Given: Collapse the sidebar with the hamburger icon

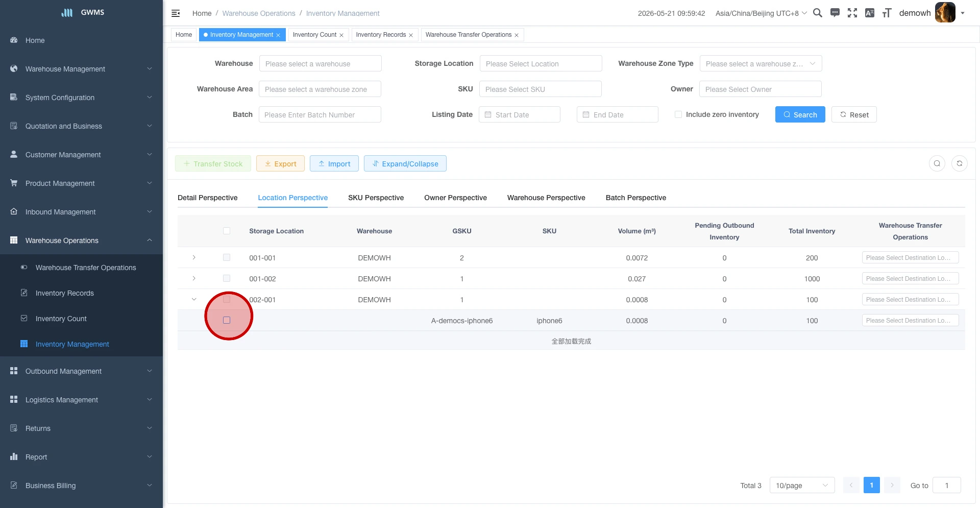Looking at the screenshot, I should point(176,13).
